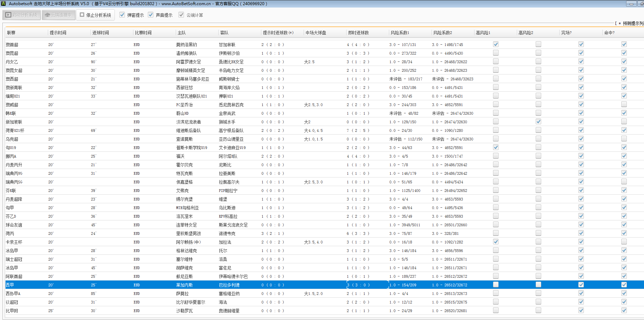Click the cloud icon on 云端连接中
Screen dimensions: 644x320
[x=47, y=15]
